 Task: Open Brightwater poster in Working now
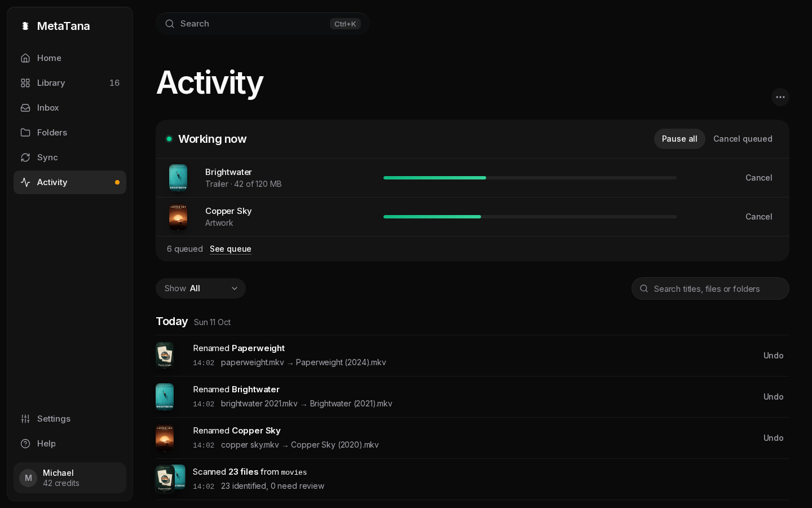click(178, 178)
